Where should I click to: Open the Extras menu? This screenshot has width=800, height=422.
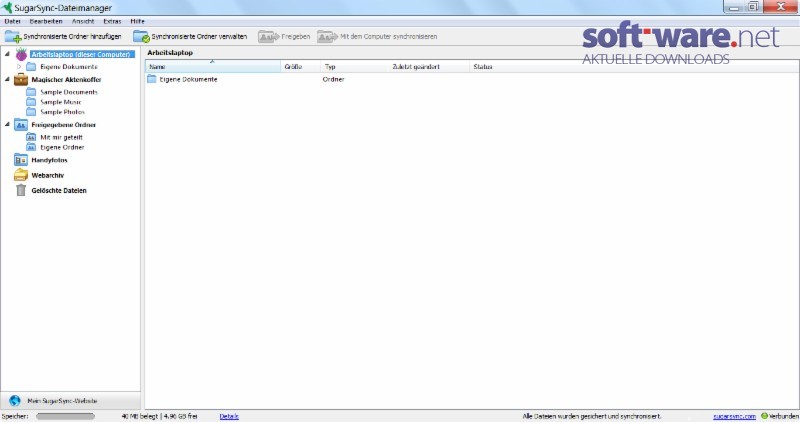[x=112, y=21]
